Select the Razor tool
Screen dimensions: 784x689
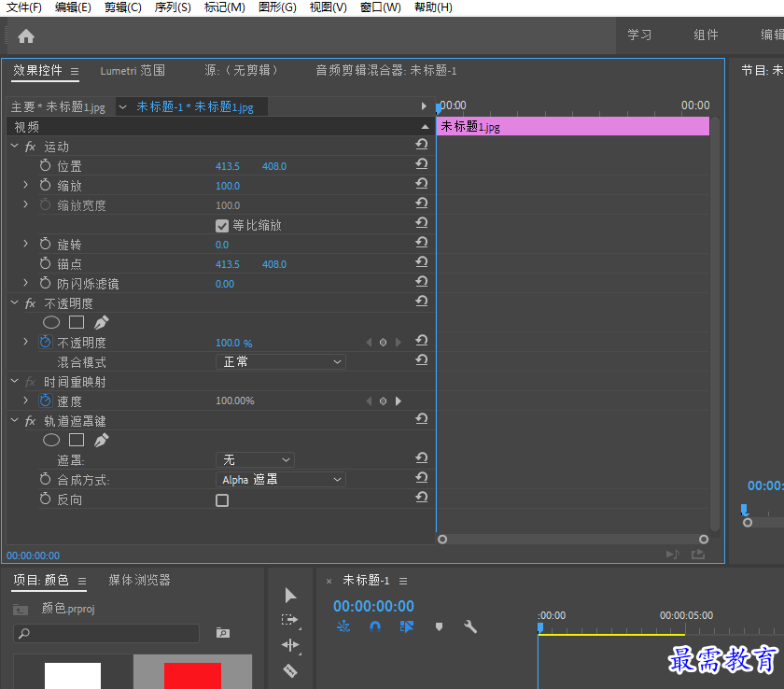tap(290, 670)
